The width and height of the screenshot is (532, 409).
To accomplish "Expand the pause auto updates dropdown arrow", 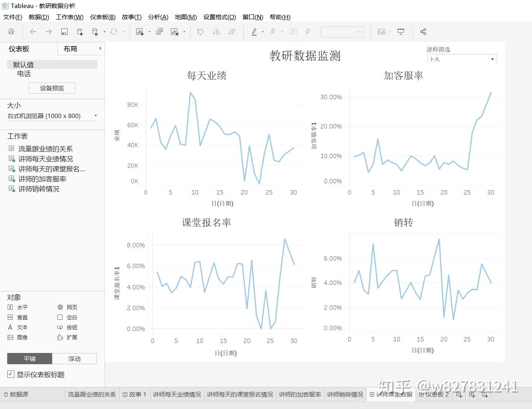I will (x=104, y=32).
